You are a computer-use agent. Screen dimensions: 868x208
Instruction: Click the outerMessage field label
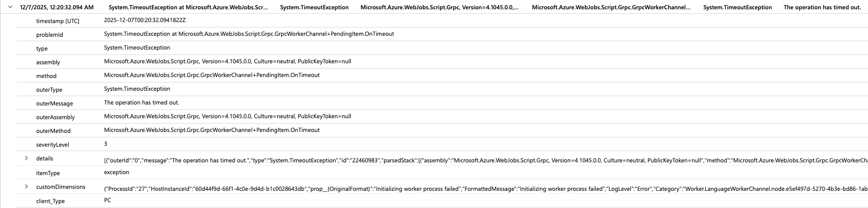[54, 104]
